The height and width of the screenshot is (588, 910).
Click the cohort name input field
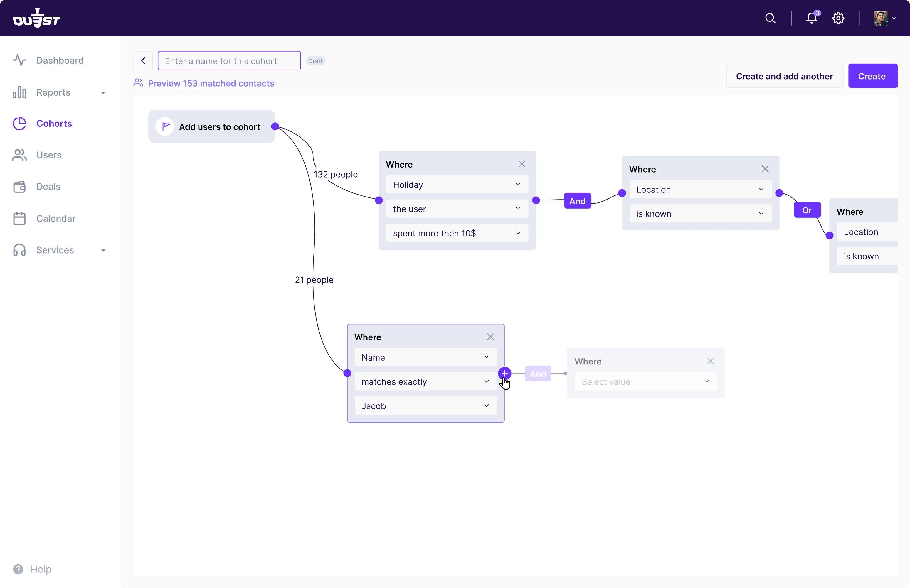point(229,61)
